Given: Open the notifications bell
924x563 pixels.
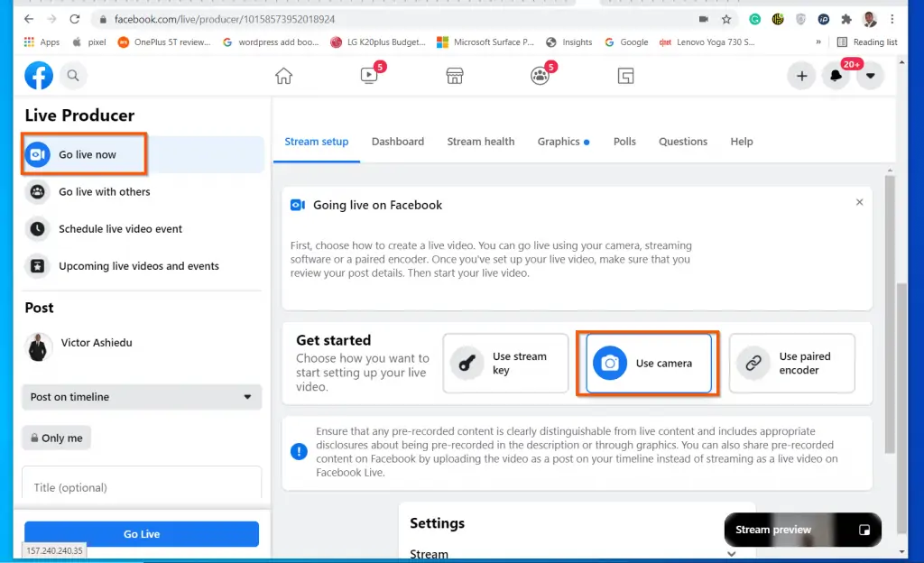Looking at the screenshot, I should click(x=836, y=76).
